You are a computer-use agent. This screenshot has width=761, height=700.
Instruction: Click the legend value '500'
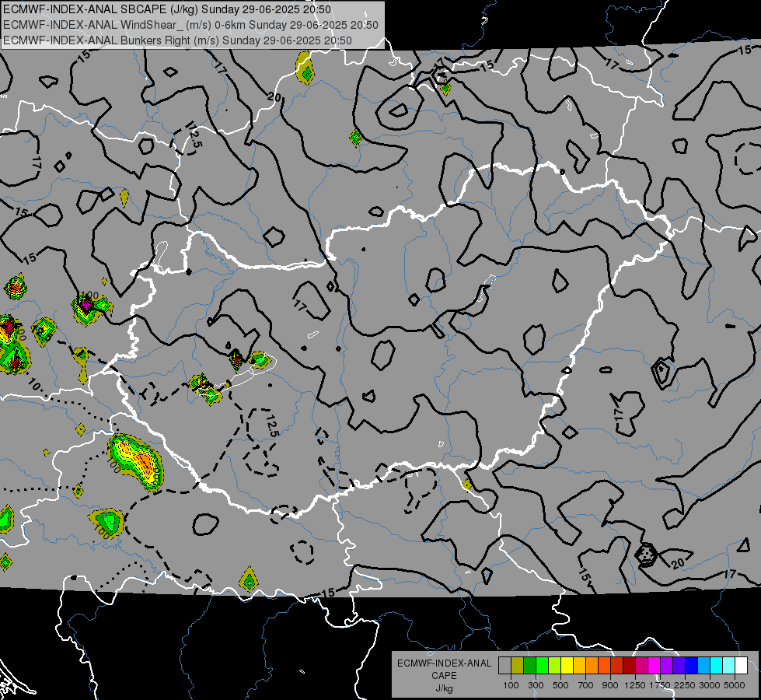pyautogui.click(x=560, y=685)
